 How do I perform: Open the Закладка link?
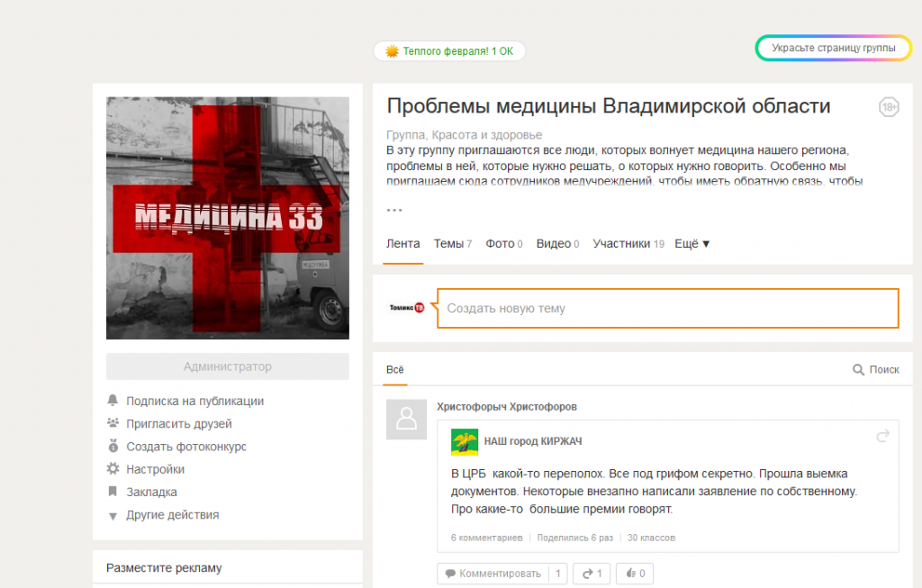pos(151,493)
